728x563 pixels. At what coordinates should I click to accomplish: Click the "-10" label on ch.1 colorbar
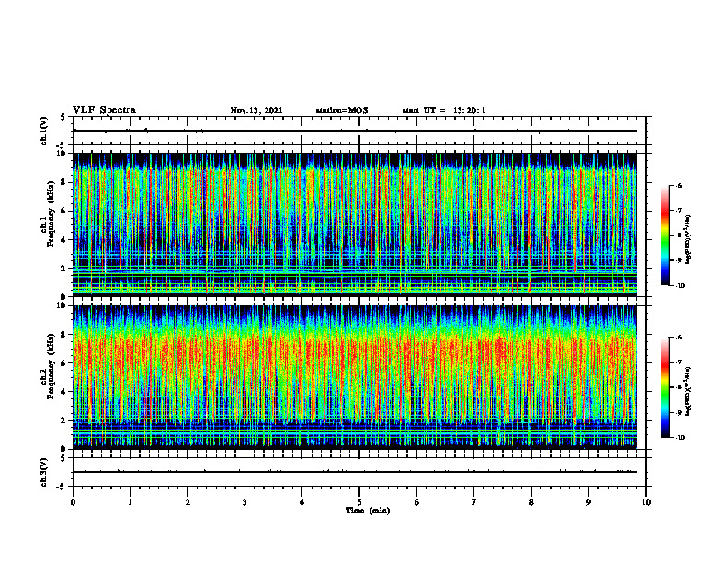click(x=679, y=286)
